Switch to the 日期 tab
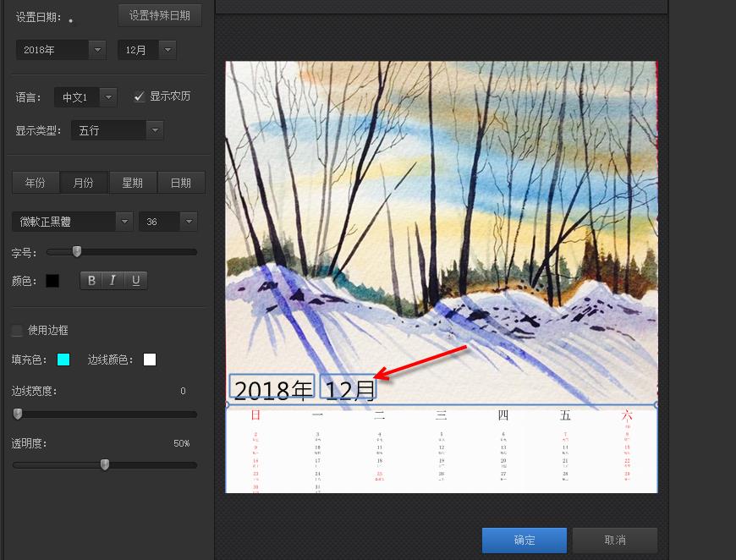The width and height of the screenshot is (736, 560). (x=181, y=183)
